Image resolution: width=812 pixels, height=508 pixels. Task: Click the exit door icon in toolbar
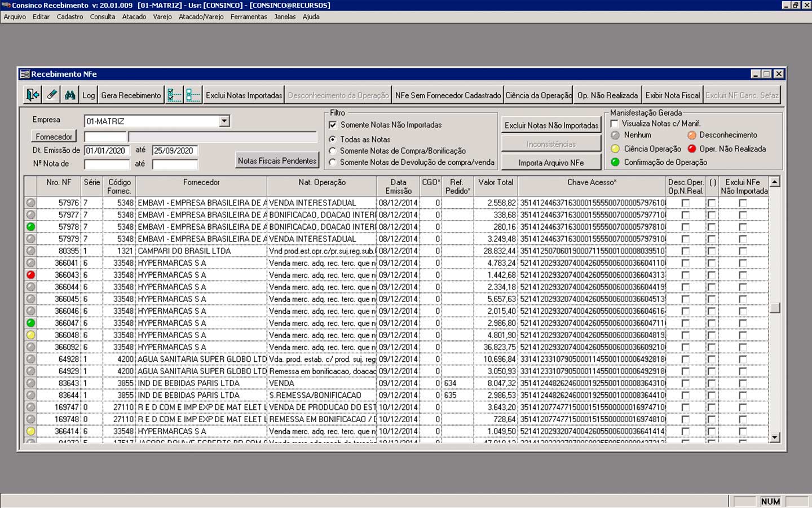(x=33, y=95)
